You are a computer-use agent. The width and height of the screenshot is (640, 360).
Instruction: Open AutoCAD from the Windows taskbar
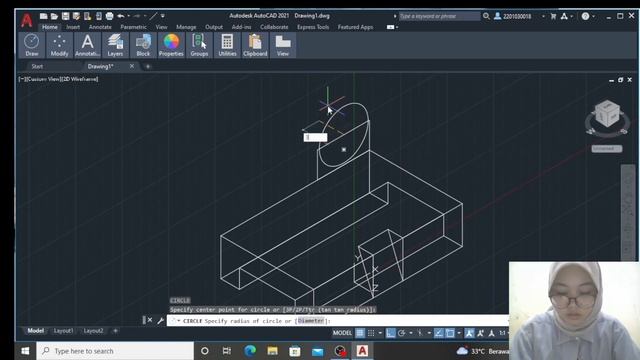pos(362,351)
